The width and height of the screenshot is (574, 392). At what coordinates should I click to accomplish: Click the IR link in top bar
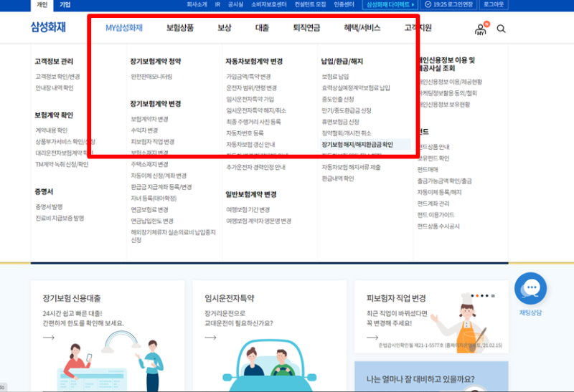217,5
